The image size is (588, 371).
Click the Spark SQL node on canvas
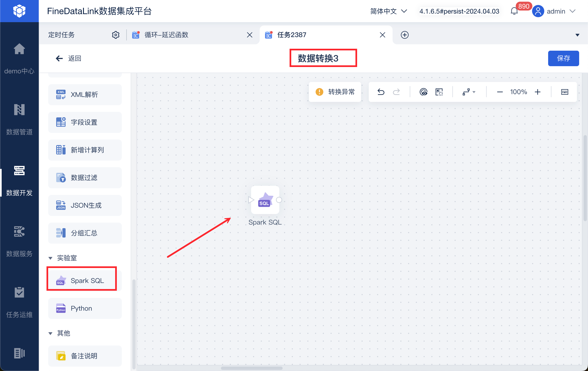[265, 200]
